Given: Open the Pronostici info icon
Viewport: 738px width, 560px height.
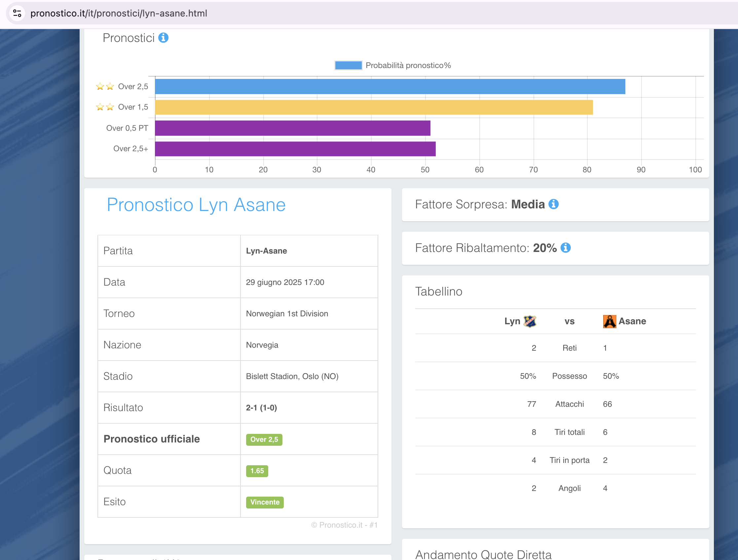Looking at the screenshot, I should 163,38.
